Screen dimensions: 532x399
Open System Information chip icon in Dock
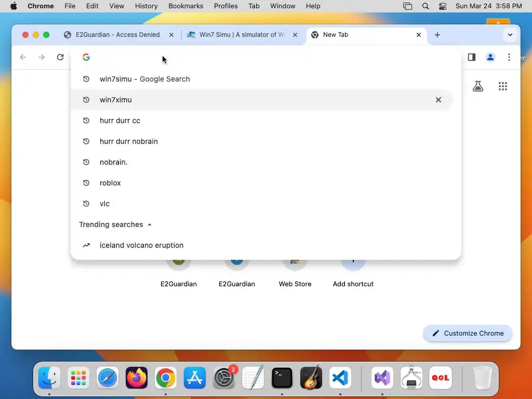tap(411, 378)
